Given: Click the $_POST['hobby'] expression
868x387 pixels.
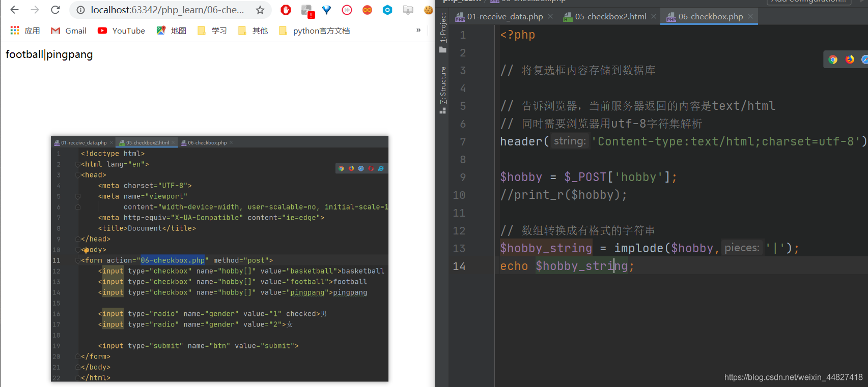Looking at the screenshot, I should 617,177.
